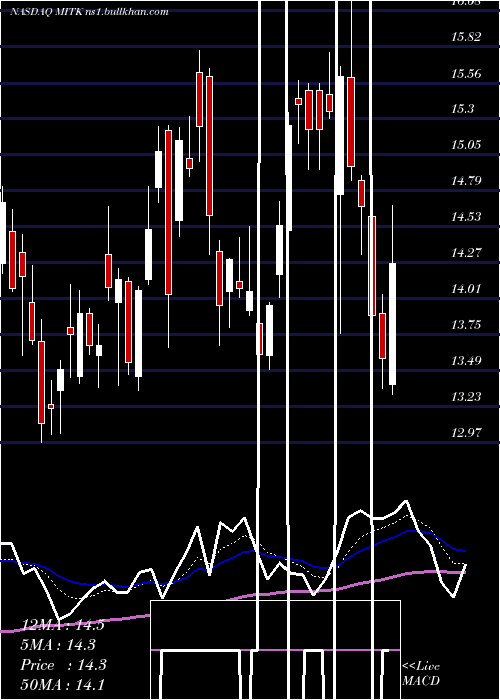The height and width of the screenshot is (700, 500).
Task: Click the <<Live MACD label
Action: point(421,673)
